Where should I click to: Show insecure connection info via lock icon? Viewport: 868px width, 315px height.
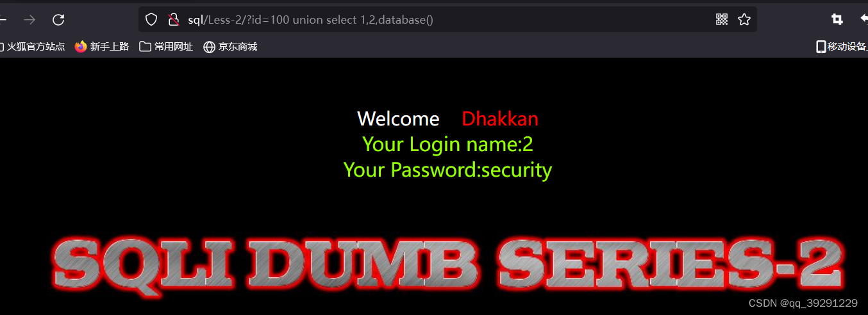(172, 20)
